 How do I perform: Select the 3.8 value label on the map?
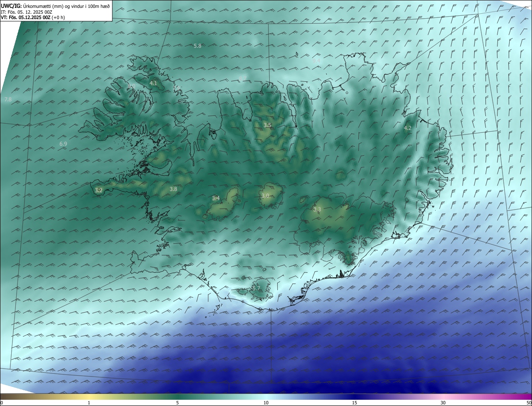(x=173, y=189)
